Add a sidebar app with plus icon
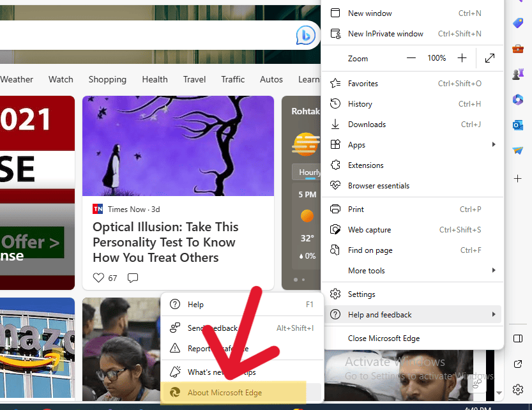Screen dimensions: 532x410 518,179
